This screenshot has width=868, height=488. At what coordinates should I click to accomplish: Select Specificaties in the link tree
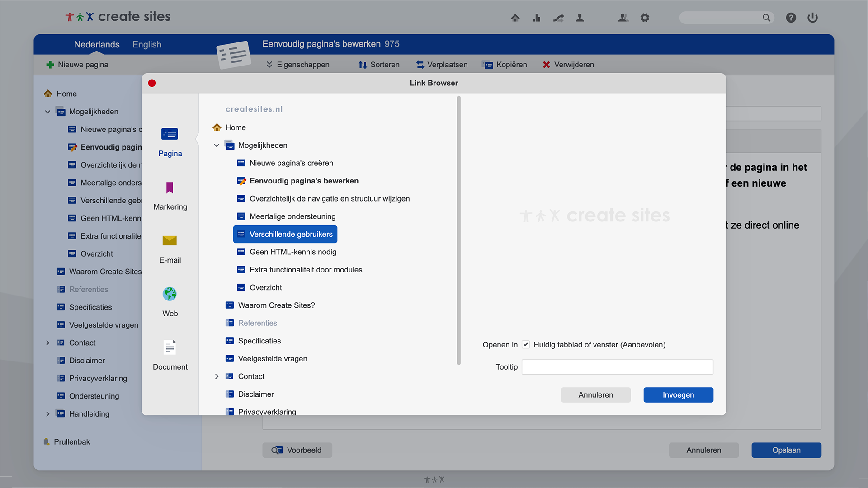pyautogui.click(x=253, y=341)
